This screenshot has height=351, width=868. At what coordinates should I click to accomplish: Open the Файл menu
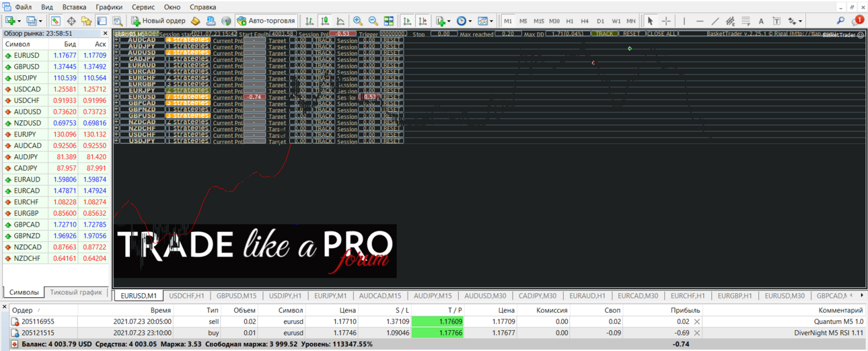tap(23, 7)
